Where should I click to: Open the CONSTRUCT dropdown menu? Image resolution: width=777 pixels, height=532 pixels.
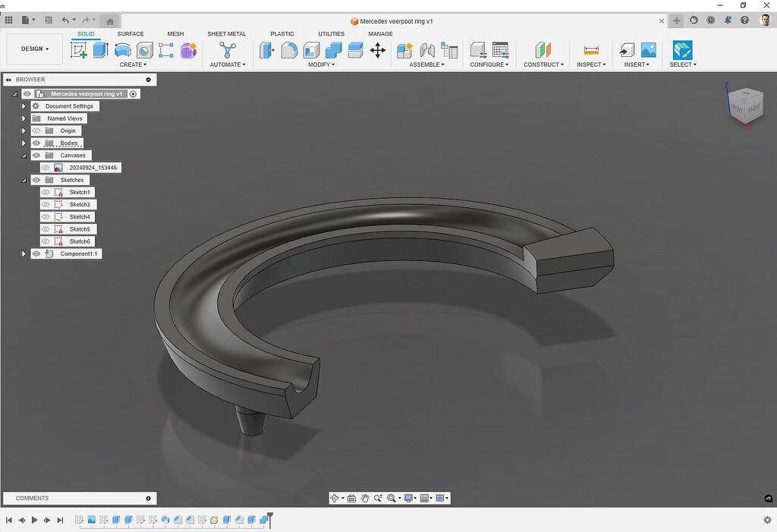point(543,65)
